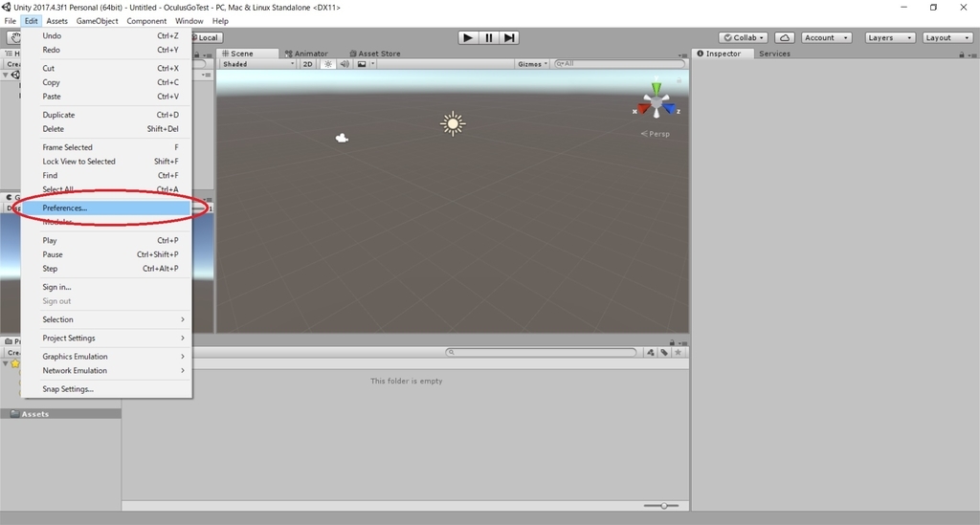The height and width of the screenshot is (525, 980).
Task: Choose Redo from Edit menu
Action: [106, 50]
